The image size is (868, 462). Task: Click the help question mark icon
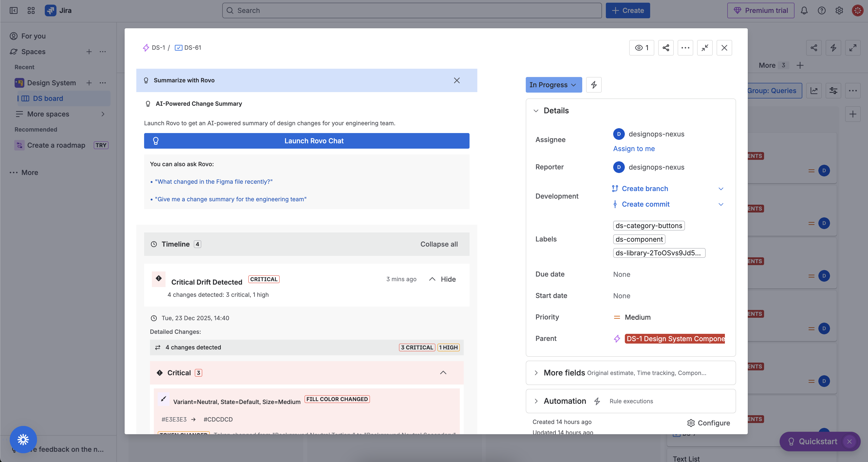[x=822, y=10]
